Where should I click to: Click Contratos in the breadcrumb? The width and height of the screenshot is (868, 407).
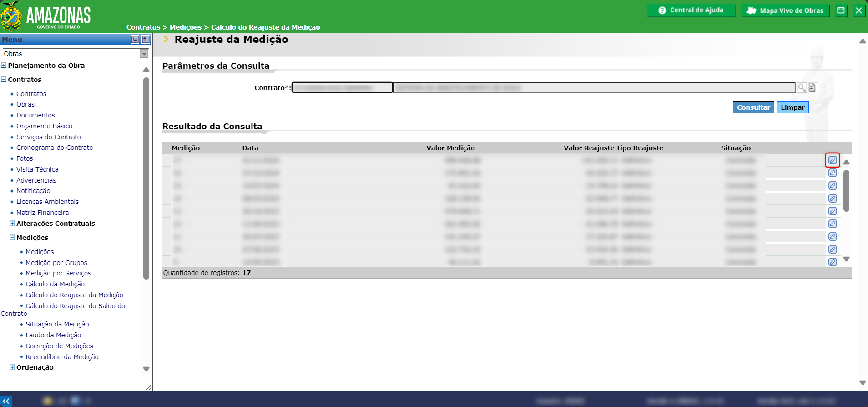[143, 27]
